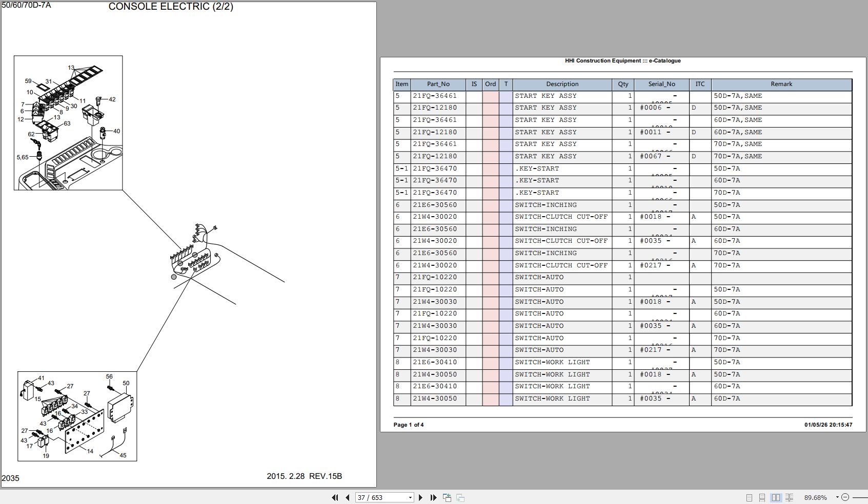The image size is (868, 504).
Task: Click page number 2035 at diagram bottom
Action: [x=10, y=478]
